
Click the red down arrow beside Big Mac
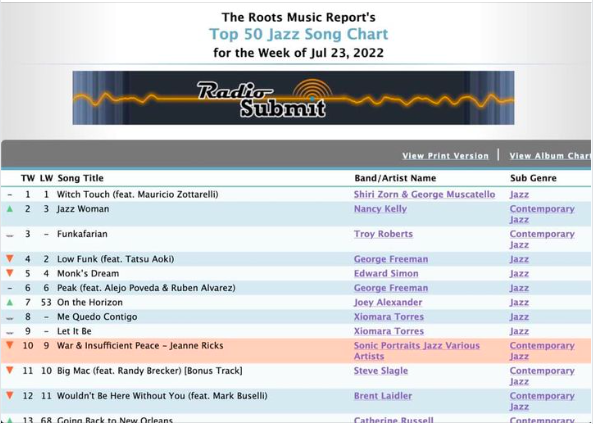click(x=10, y=370)
